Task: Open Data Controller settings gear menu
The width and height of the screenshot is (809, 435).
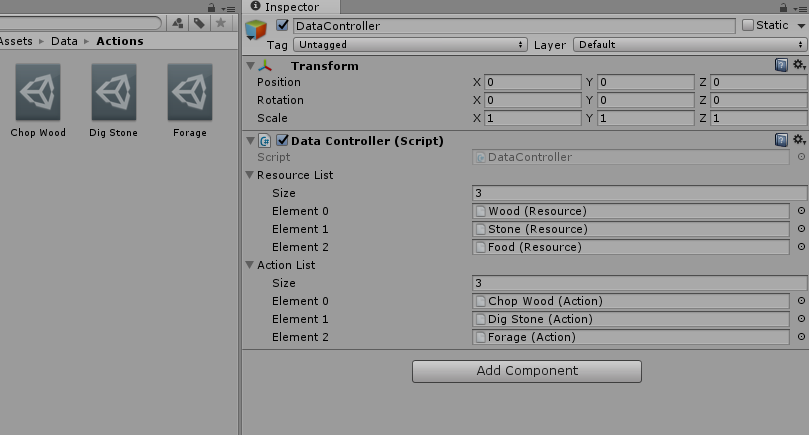Action: coord(799,140)
